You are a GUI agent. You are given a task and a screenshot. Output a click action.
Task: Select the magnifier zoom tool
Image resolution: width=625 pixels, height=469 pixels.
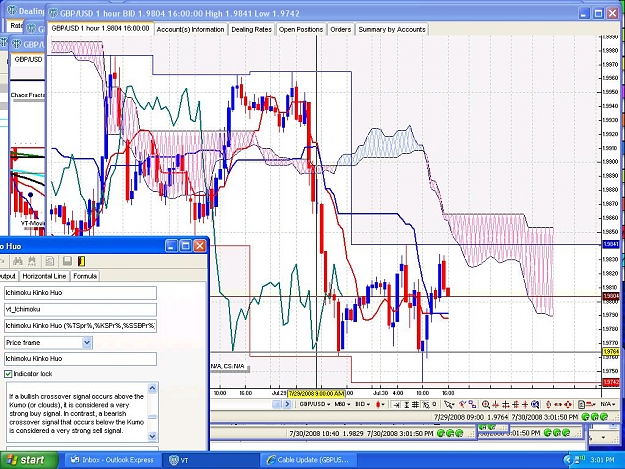tap(485, 404)
